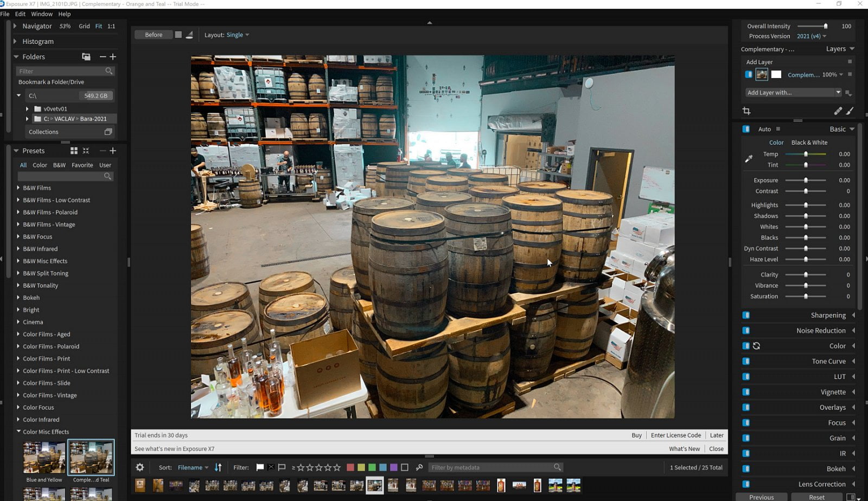Click presets search magnifier icon
868x501 pixels.
coord(107,176)
